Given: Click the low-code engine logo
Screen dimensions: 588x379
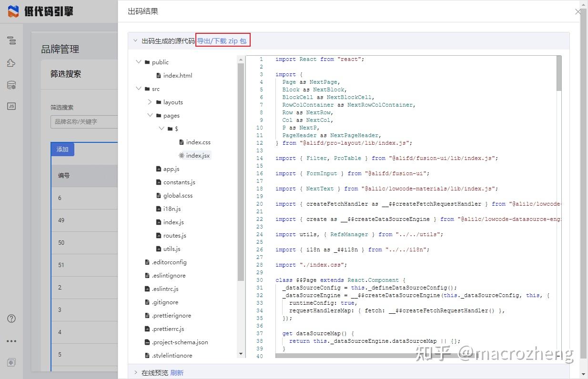Looking at the screenshot, I should point(41,11).
